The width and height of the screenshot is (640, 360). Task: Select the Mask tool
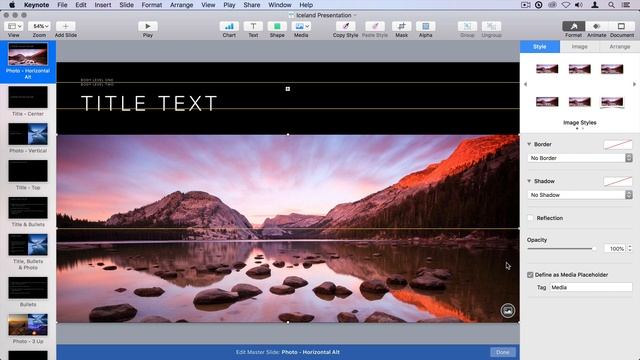(x=402, y=26)
